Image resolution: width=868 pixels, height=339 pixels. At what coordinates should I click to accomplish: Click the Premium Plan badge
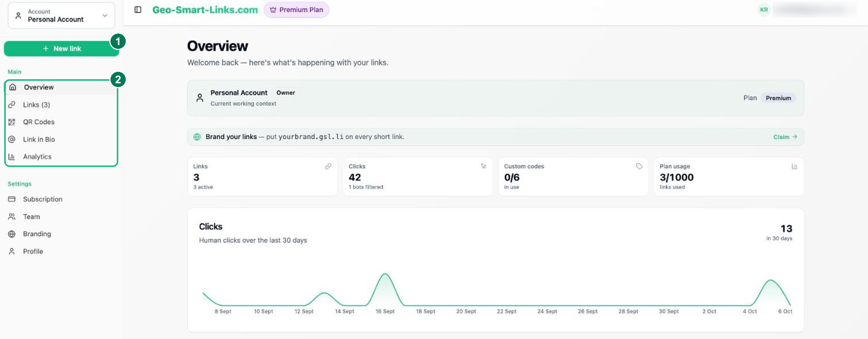coord(296,10)
